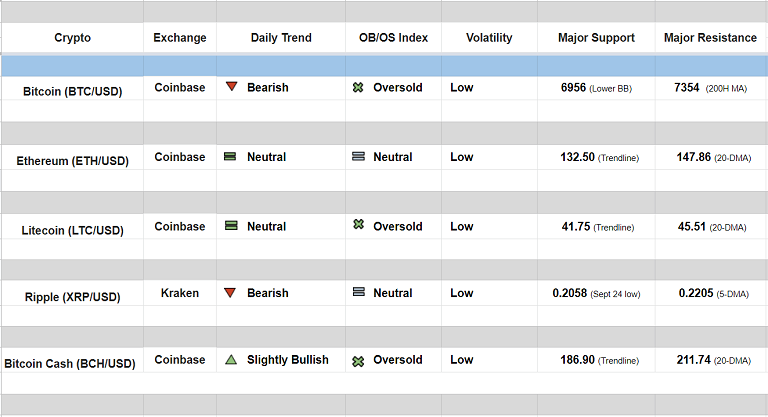This screenshot has height=417, width=768.
Task: Click Bitcoin's green oversold X icon
Action: tap(358, 88)
